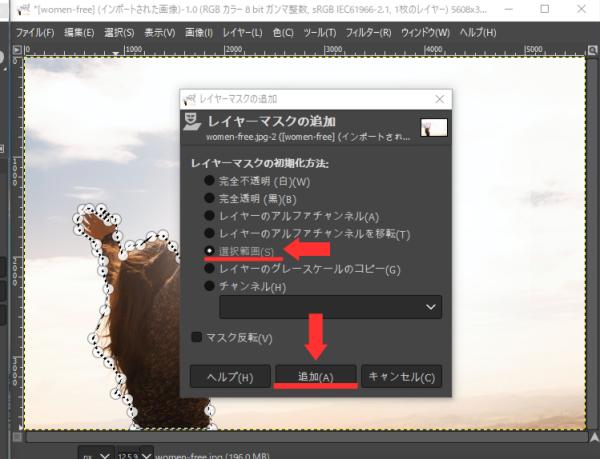Screen dimensions: 600x459
Task: Choose レイヤーのグレースケールのコピー(G) option
Action: pos(302,269)
